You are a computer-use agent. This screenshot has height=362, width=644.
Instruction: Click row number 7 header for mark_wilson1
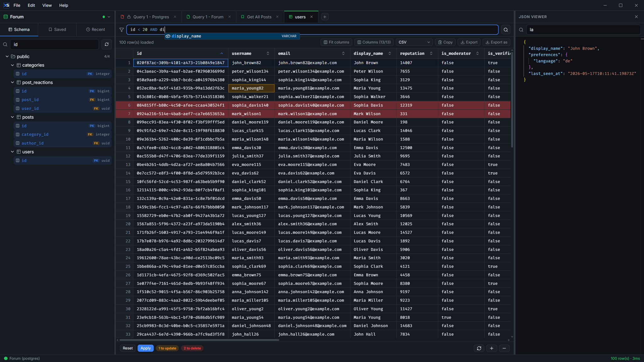click(125, 114)
